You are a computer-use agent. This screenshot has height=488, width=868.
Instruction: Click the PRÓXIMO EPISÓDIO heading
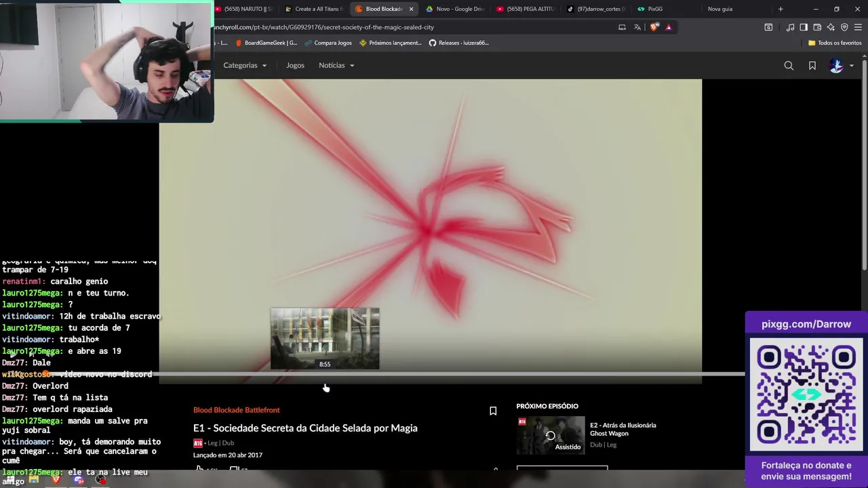point(547,406)
